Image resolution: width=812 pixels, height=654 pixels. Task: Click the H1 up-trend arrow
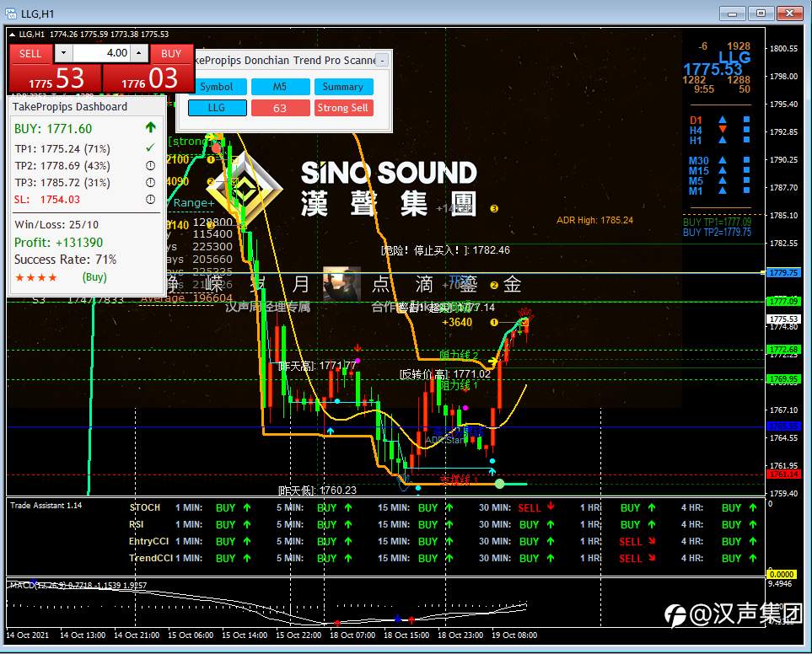[723, 140]
